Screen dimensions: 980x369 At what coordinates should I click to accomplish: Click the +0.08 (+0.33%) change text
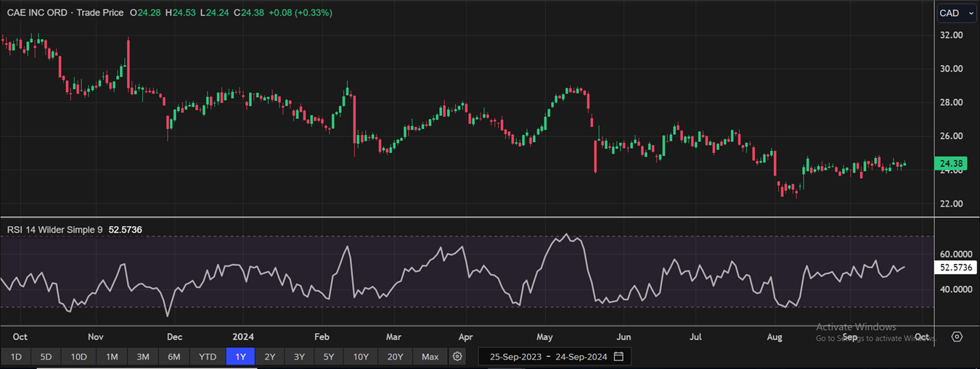299,13
